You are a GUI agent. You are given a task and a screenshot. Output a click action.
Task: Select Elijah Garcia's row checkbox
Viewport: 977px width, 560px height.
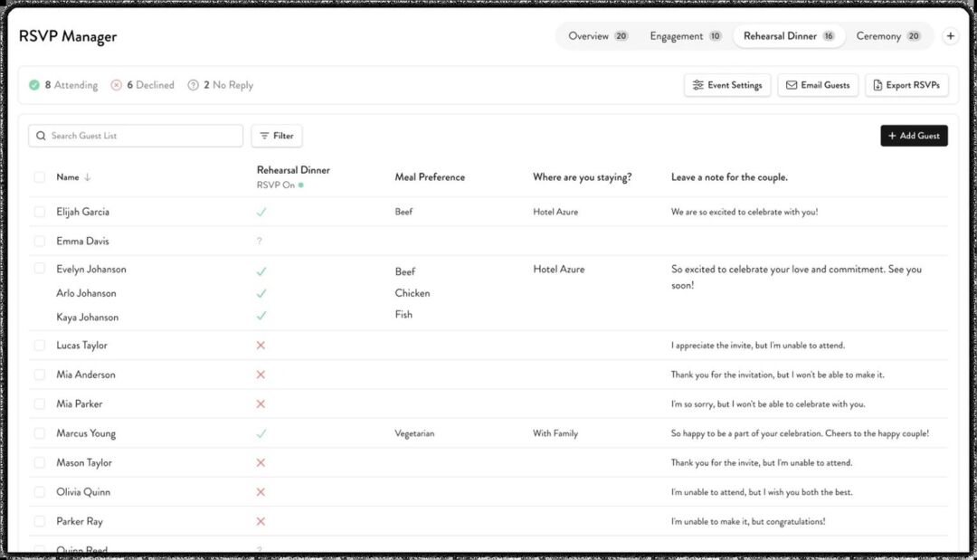pos(39,212)
